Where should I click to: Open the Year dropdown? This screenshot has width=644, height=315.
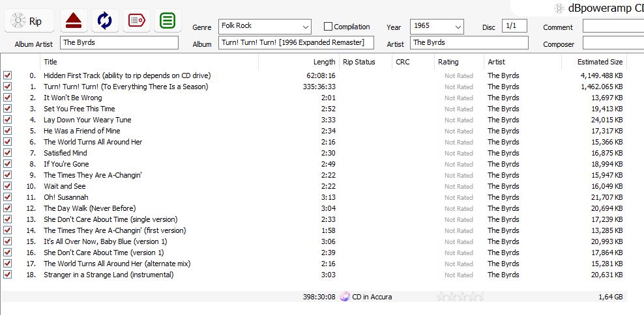(458, 27)
